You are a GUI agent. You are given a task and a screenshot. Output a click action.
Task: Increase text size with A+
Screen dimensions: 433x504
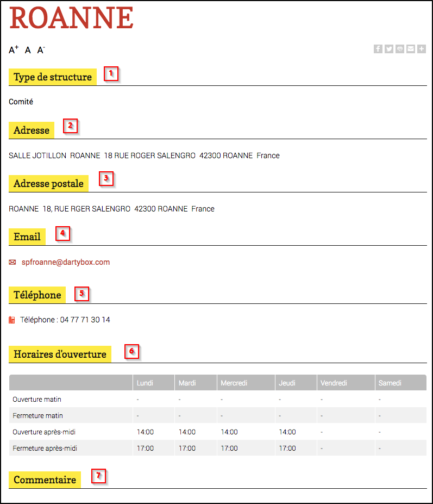coord(14,50)
